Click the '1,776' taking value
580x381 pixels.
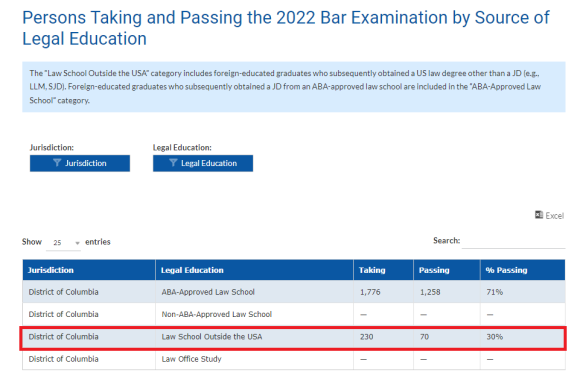tap(370, 292)
